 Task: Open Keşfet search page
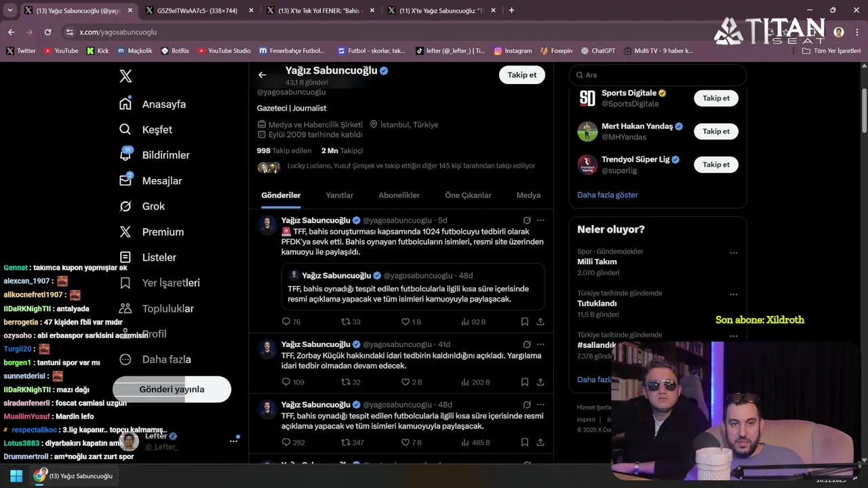(x=157, y=129)
